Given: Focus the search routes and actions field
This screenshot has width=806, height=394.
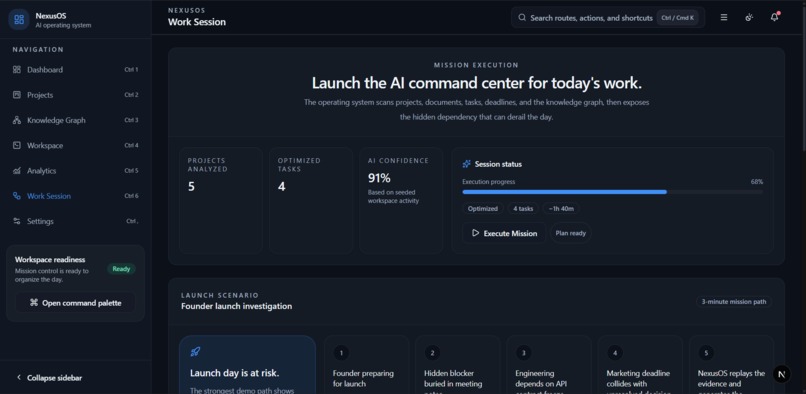Looking at the screenshot, I should [x=608, y=17].
